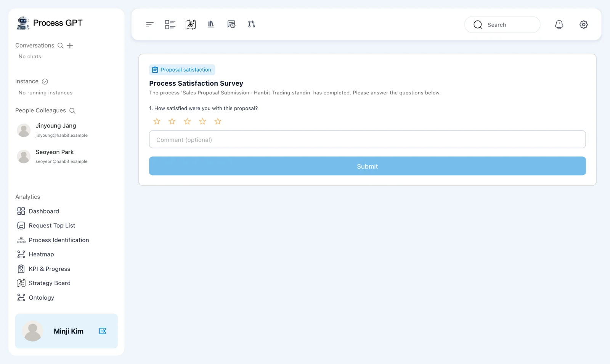Open the task list view icon
The image size is (610, 364).
(170, 24)
